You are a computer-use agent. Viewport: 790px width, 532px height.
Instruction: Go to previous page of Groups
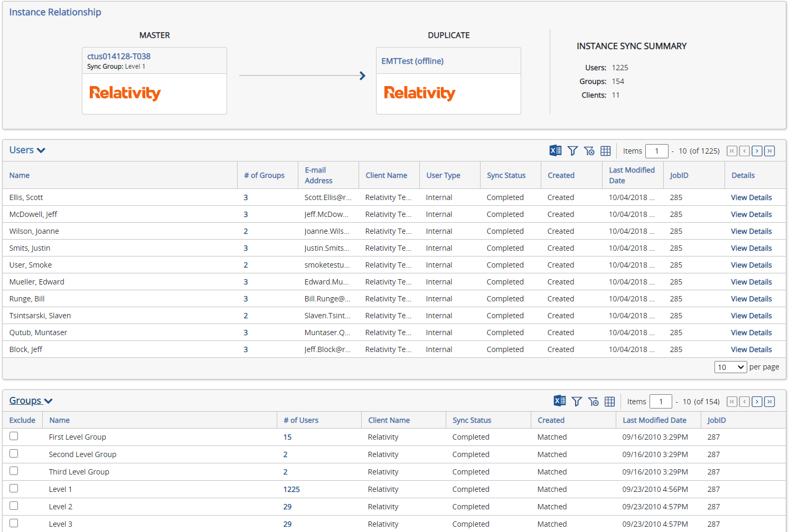[x=745, y=402]
